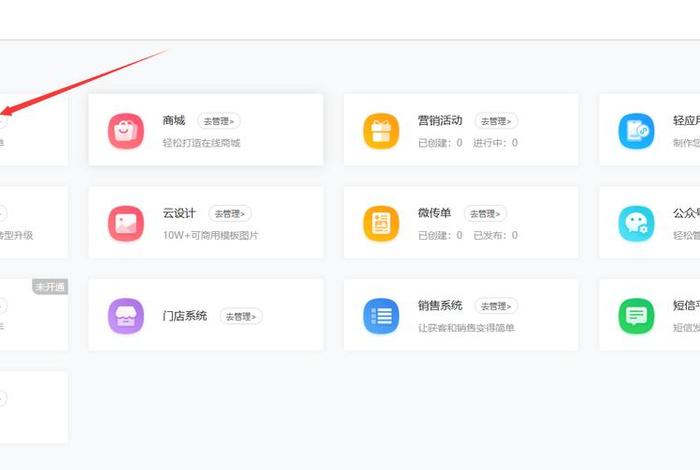Image resolution: width=700 pixels, height=470 pixels.
Task: Select the 门店系统 title text
Action: (185, 316)
